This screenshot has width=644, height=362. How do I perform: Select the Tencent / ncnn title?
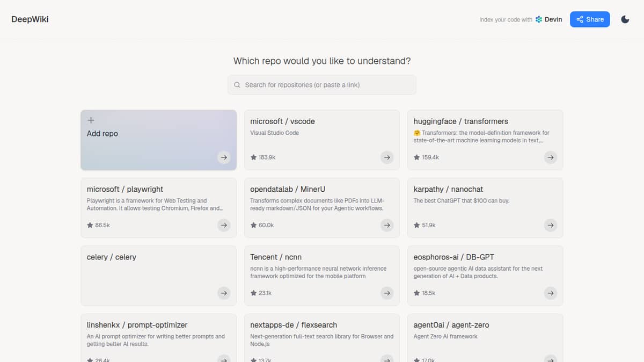[x=276, y=257]
